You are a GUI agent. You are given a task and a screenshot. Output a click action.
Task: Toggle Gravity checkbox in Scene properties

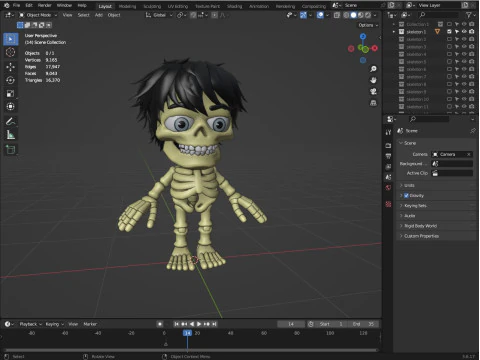coord(406,196)
